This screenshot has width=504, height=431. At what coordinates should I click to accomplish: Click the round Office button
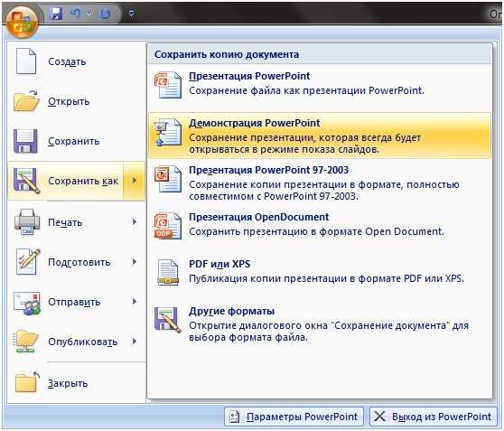pyautogui.click(x=22, y=23)
